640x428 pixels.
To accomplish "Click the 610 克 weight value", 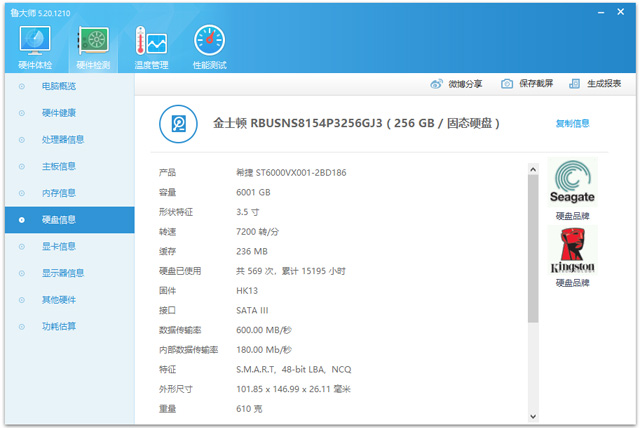I will [249, 409].
